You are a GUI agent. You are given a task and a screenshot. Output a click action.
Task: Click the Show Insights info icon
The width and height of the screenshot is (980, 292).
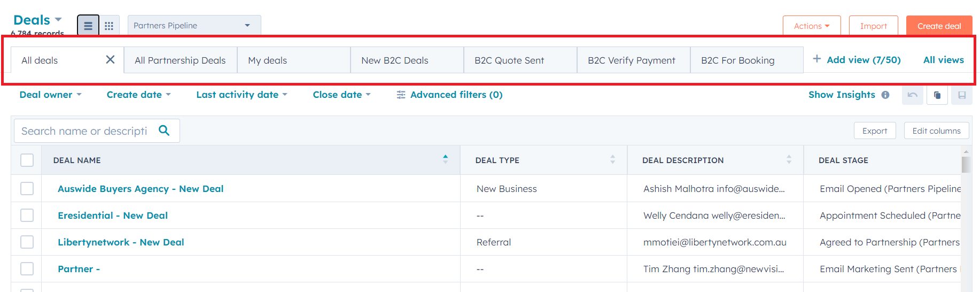(885, 95)
